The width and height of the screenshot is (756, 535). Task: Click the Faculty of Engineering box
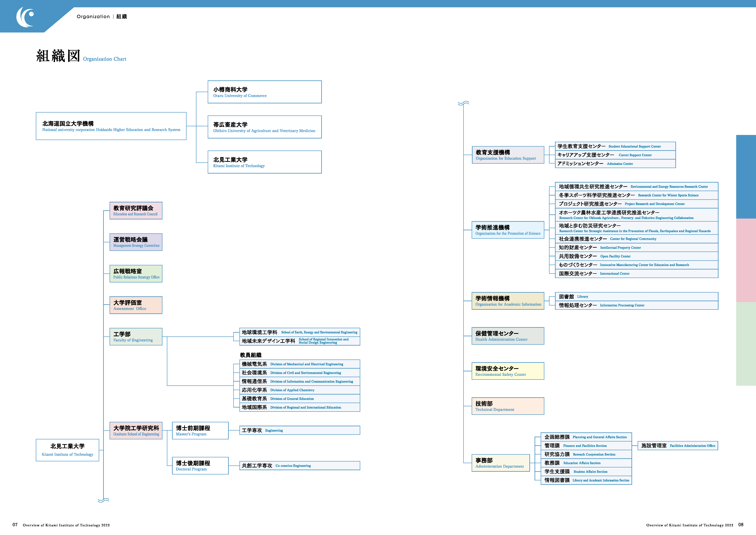click(x=136, y=337)
